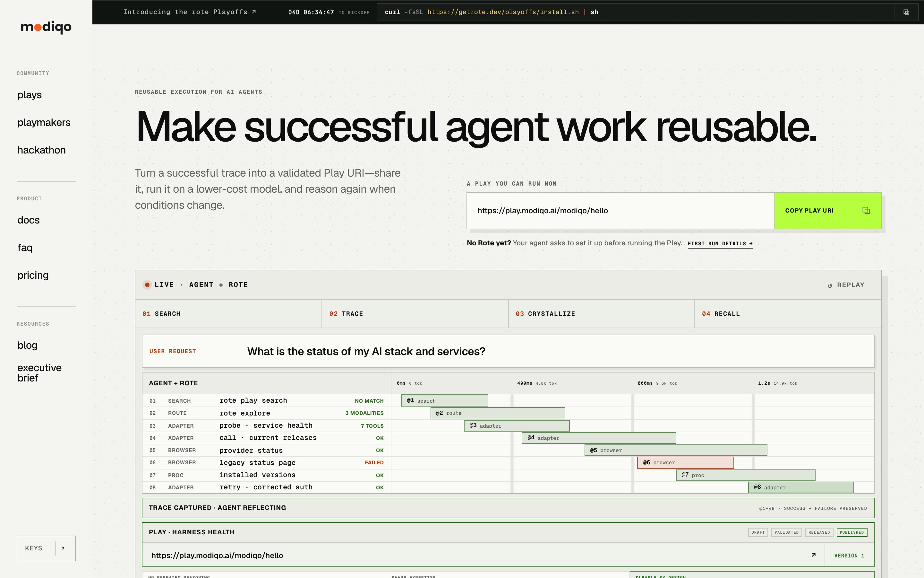Image resolution: width=924 pixels, height=578 pixels.
Task: Click the copy icon in Copy Play URI
Action: [x=866, y=211]
